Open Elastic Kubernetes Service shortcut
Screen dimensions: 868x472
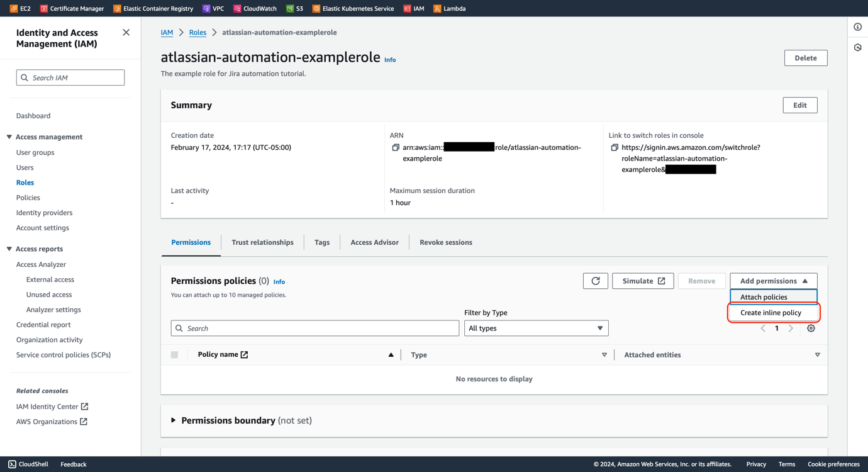tap(353, 8)
